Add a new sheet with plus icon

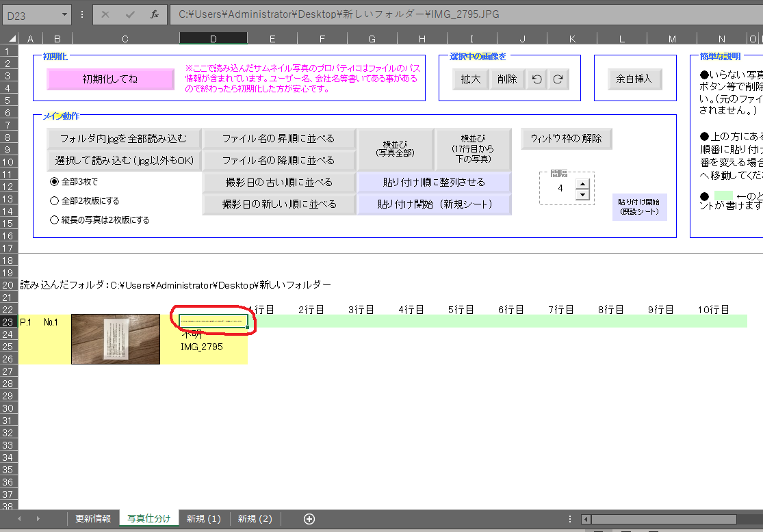(x=309, y=519)
